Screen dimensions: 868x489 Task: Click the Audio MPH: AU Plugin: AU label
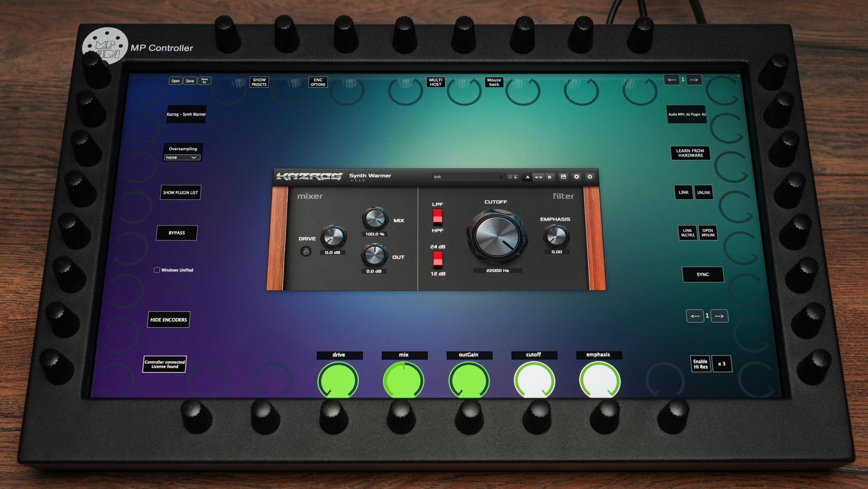point(687,115)
